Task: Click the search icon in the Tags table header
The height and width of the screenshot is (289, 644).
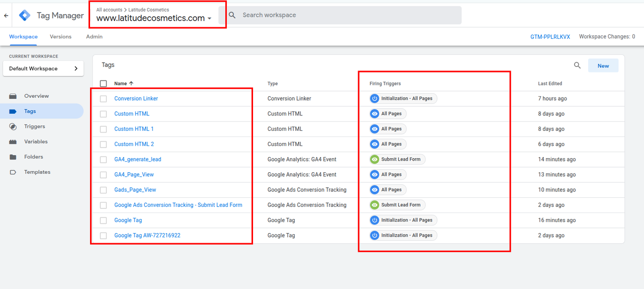Action: (578, 65)
